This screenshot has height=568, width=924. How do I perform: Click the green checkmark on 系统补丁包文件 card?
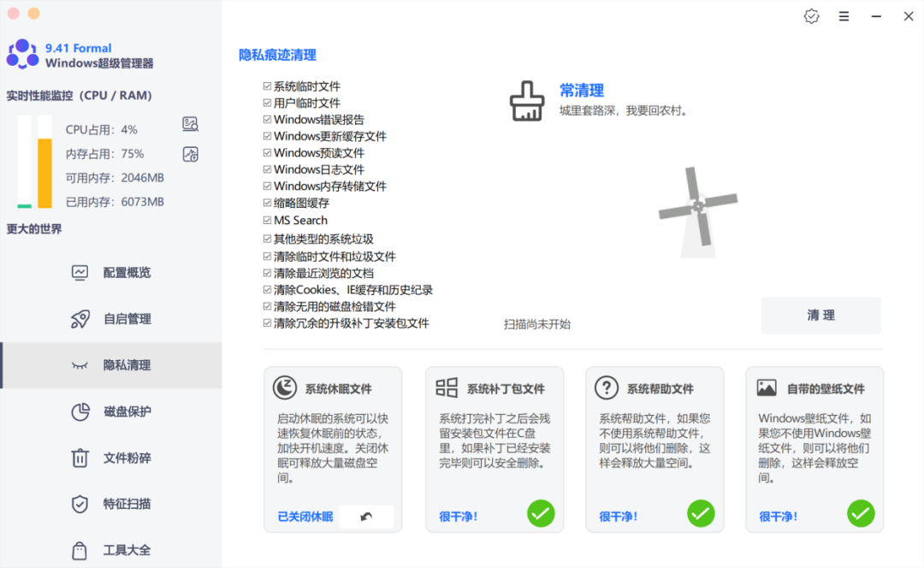(x=541, y=513)
